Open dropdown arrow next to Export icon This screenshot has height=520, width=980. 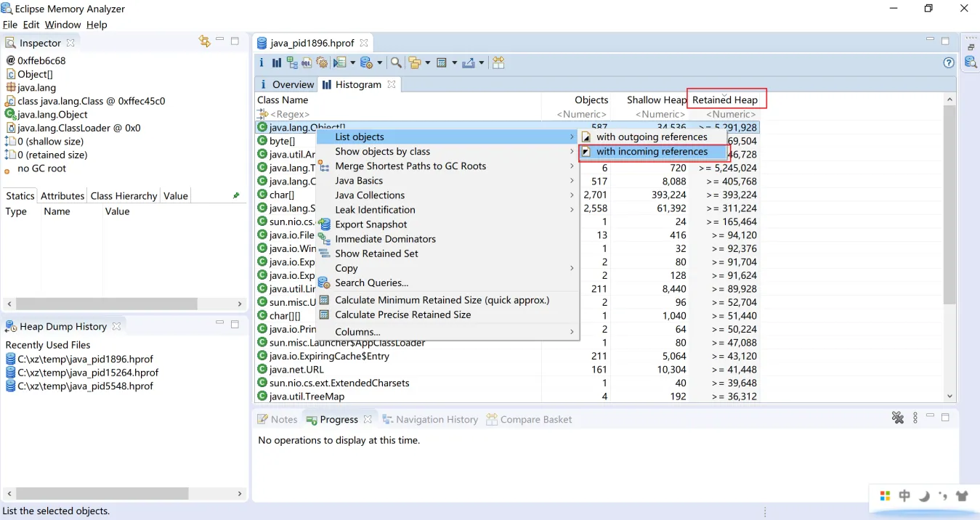[481, 63]
